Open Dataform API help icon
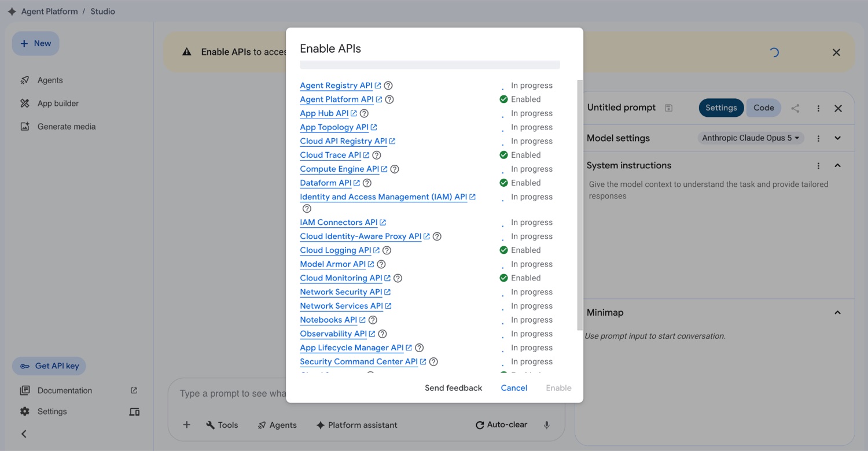The width and height of the screenshot is (868, 451). (x=367, y=183)
